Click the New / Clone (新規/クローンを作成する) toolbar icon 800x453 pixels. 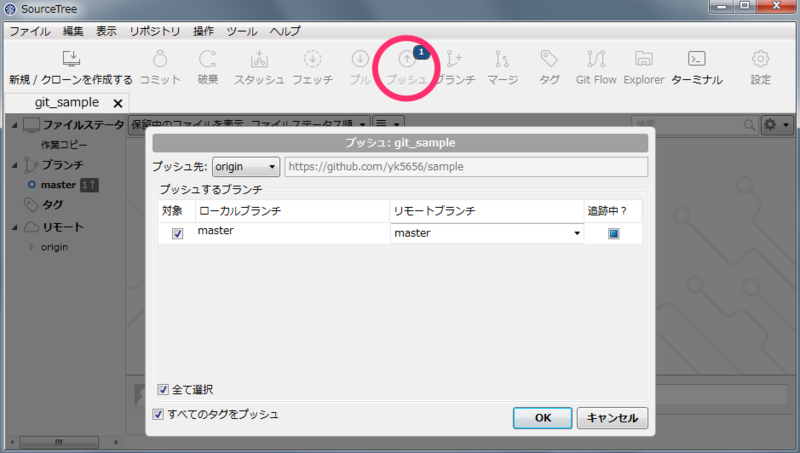71,59
